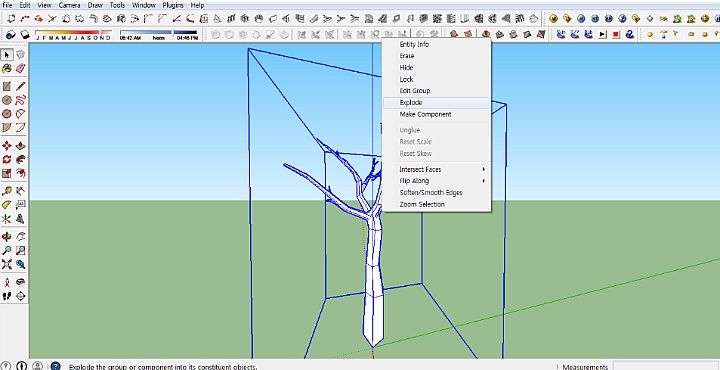
Task: Open the Plugins menu
Action: point(173,5)
